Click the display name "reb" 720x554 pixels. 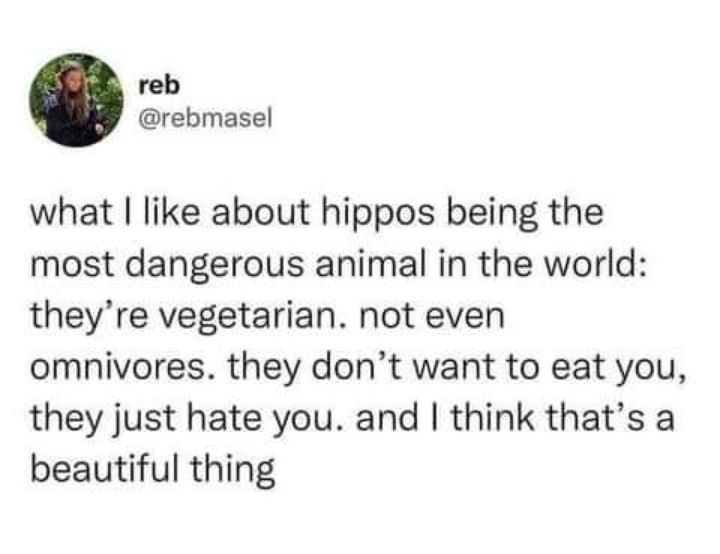tap(159, 85)
